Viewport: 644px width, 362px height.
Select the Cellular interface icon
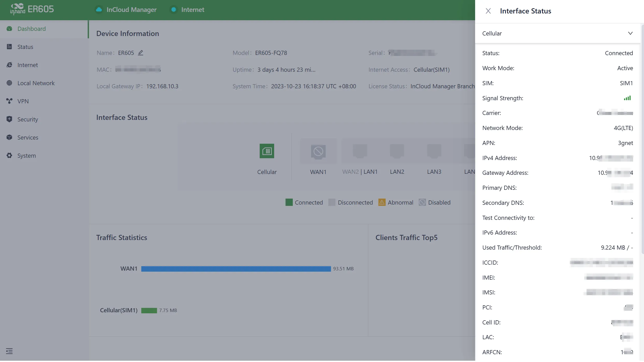click(267, 151)
